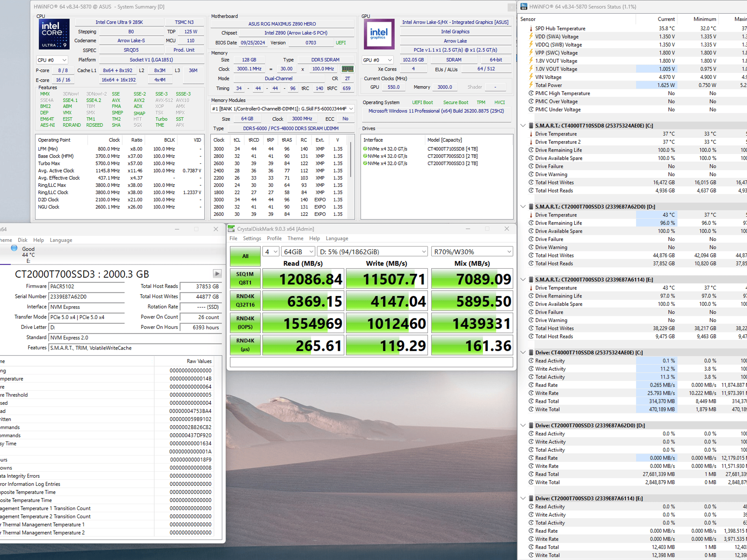Click the Drive Remaining Life icon under S.M.A.R.T. D:
747x560 pixels.
point(531,223)
